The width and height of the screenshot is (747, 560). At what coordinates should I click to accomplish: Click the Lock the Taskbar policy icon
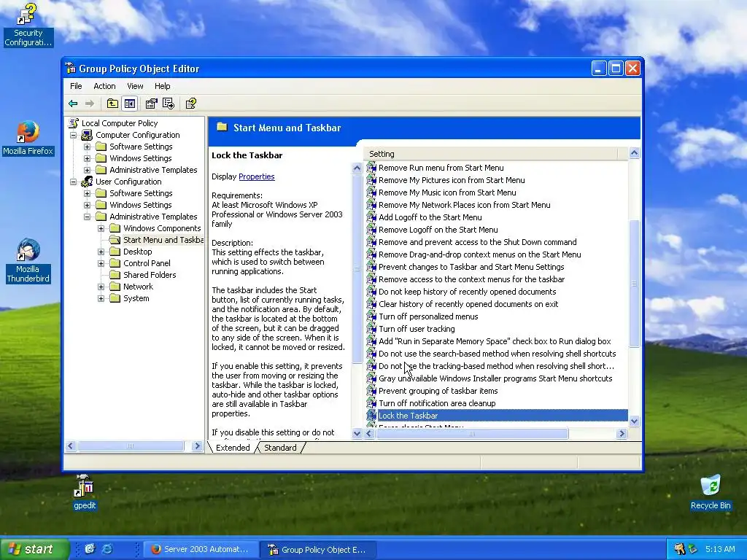click(371, 415)
